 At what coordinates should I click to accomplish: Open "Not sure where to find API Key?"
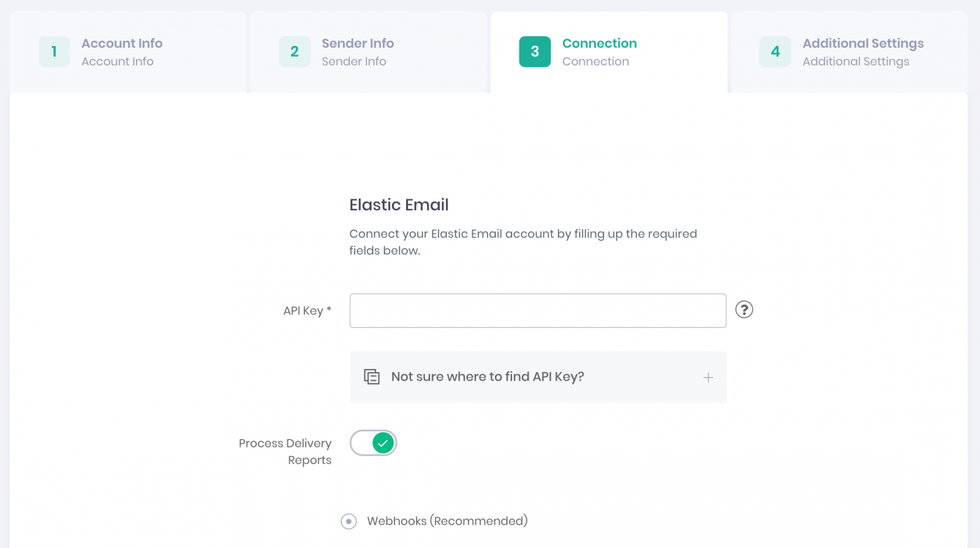488,376
